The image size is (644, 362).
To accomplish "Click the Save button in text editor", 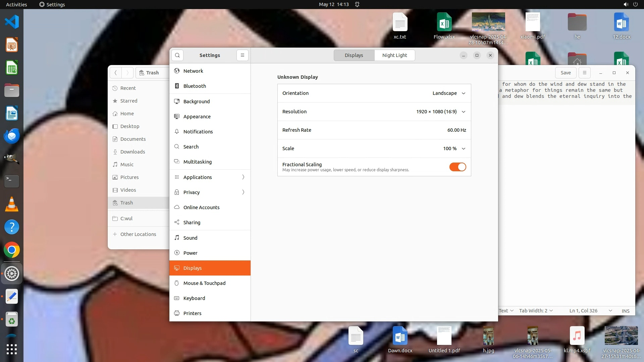I will pos(566,73).
